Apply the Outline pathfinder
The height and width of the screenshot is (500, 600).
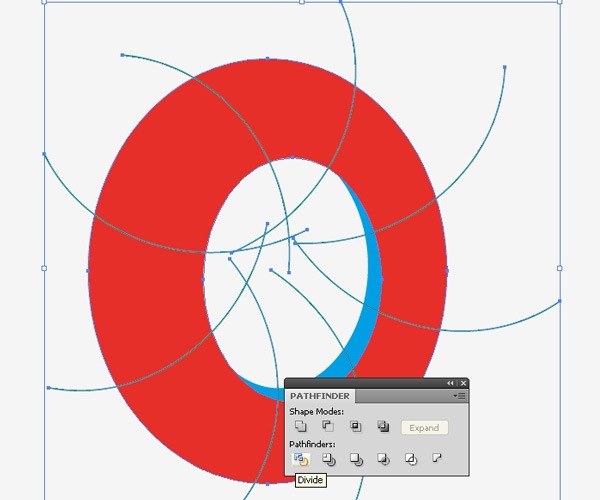pos(411,459)
